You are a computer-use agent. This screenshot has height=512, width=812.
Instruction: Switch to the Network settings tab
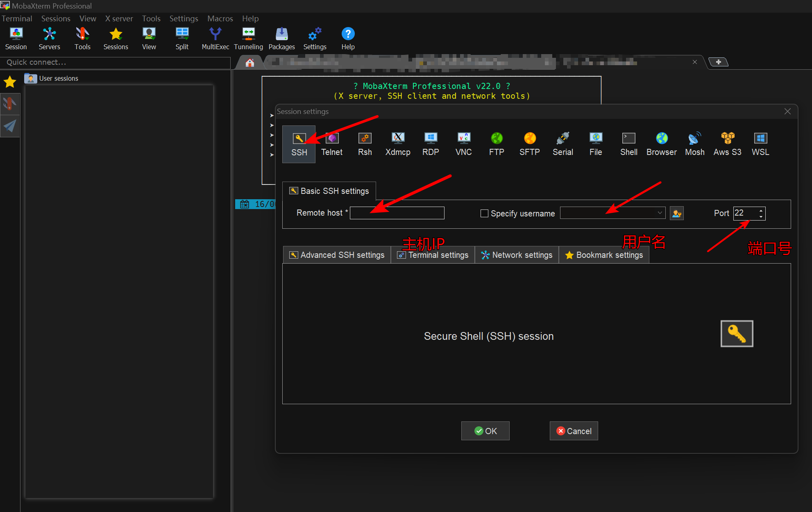click(x=517, y=255)
